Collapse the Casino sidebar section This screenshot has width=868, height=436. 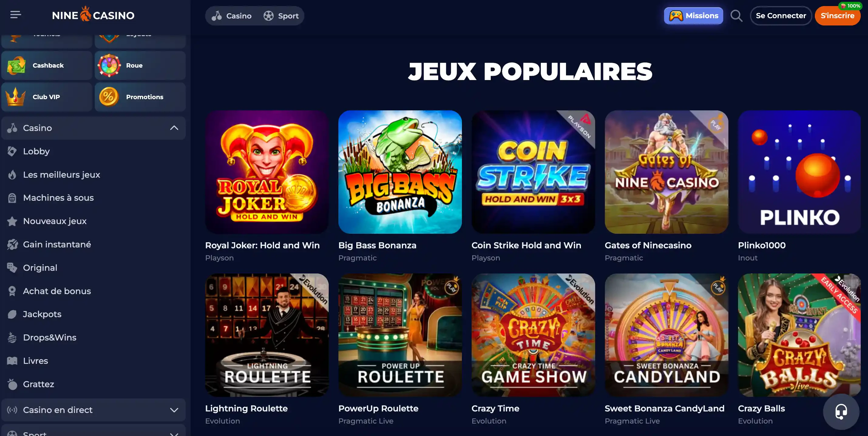coord(174,128)
